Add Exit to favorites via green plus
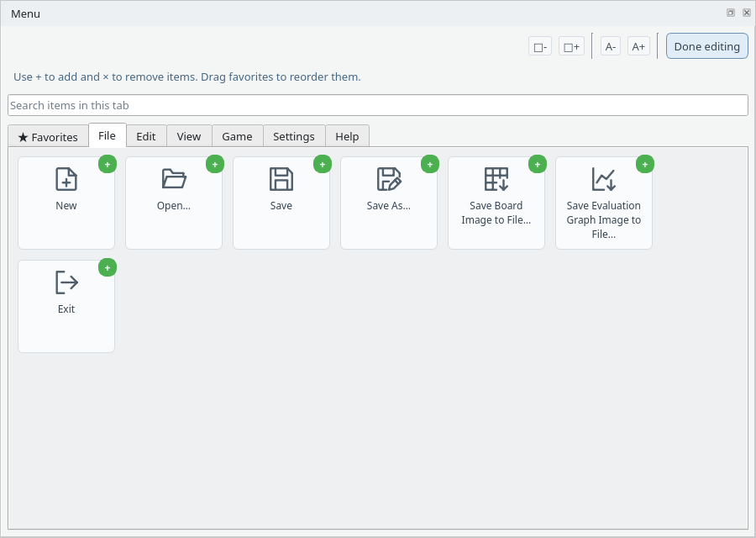The height and width of the screenshot is (538, 756). 108,268
